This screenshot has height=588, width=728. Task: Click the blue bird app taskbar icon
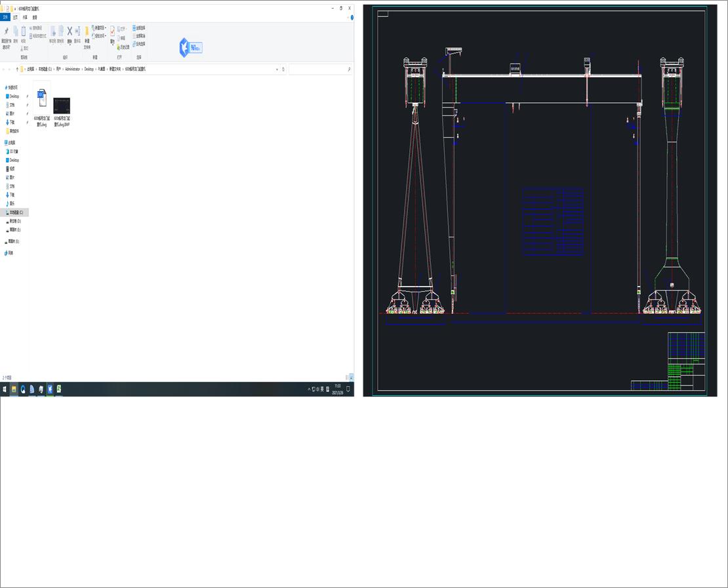point(50,389)
